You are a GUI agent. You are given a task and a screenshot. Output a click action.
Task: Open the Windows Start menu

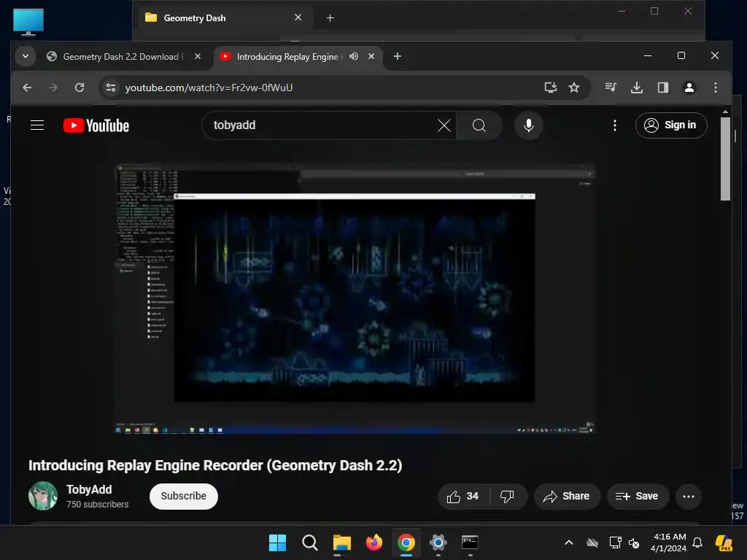pyautogui.click(x=277, y=542)
